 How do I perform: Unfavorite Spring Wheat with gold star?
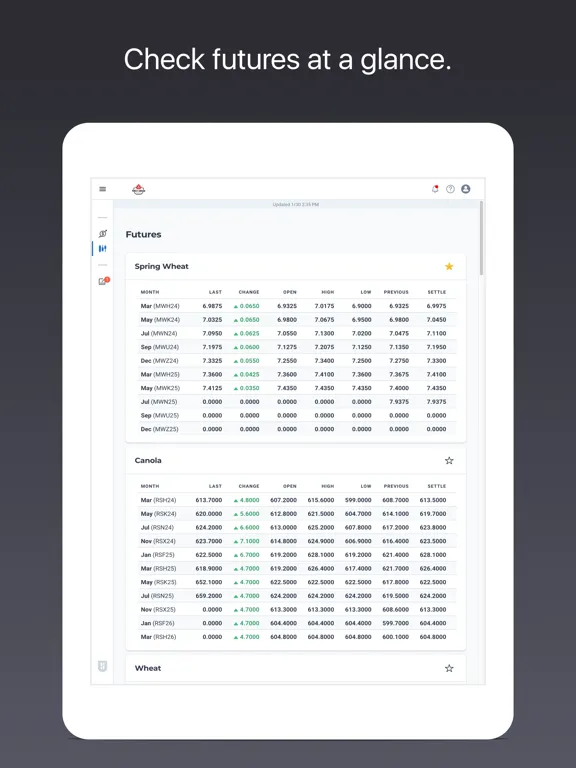(449, 266)
